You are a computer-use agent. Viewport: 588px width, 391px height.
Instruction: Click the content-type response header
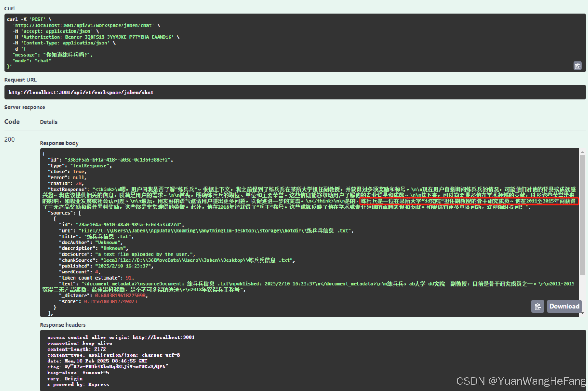click(113, 355)
